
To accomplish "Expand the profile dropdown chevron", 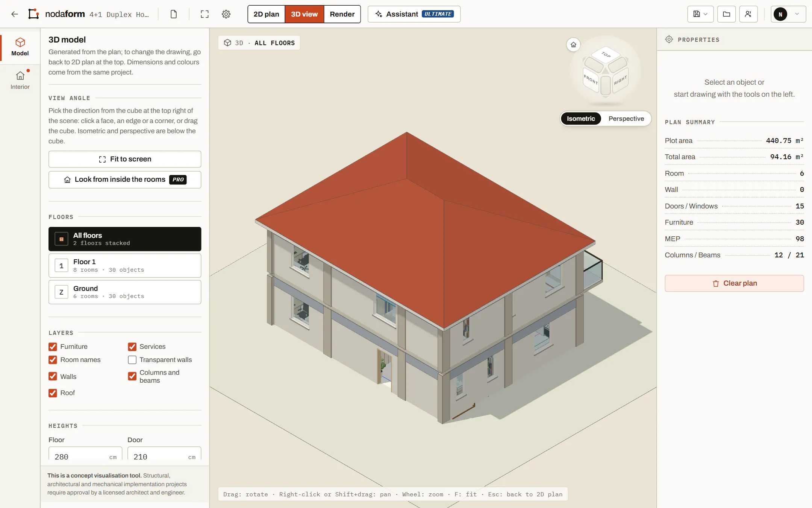I will 797,14.
